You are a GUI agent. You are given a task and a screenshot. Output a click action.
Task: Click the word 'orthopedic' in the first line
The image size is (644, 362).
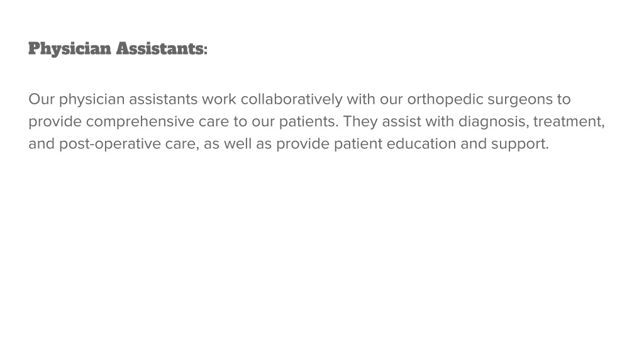click(445, 100)
